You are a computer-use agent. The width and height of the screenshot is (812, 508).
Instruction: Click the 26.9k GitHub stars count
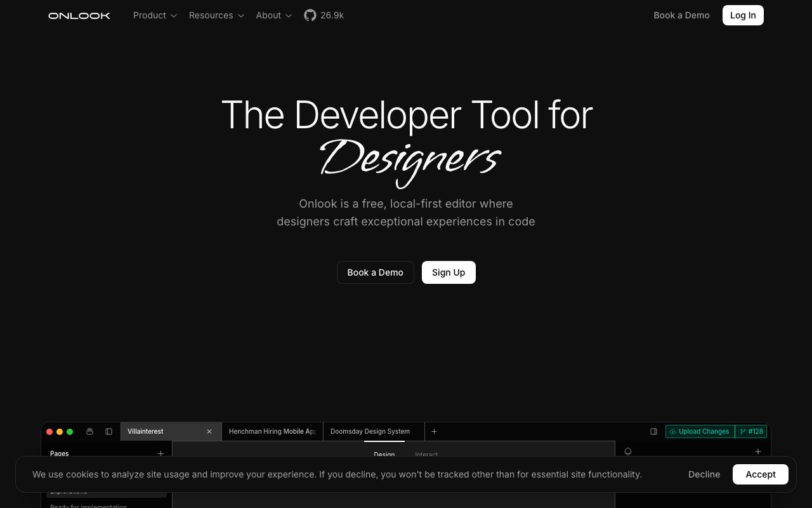[x=332, y=15]
